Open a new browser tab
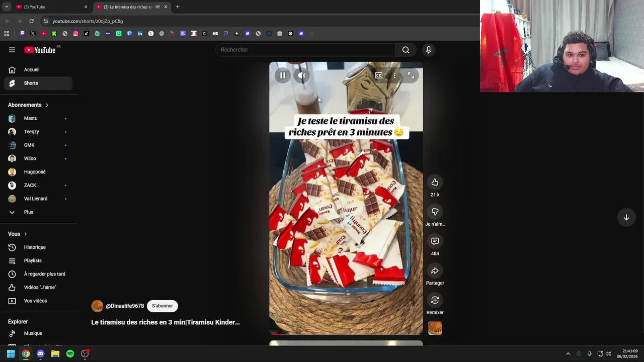The image size is (644, 362). click(x=178, y=7)
